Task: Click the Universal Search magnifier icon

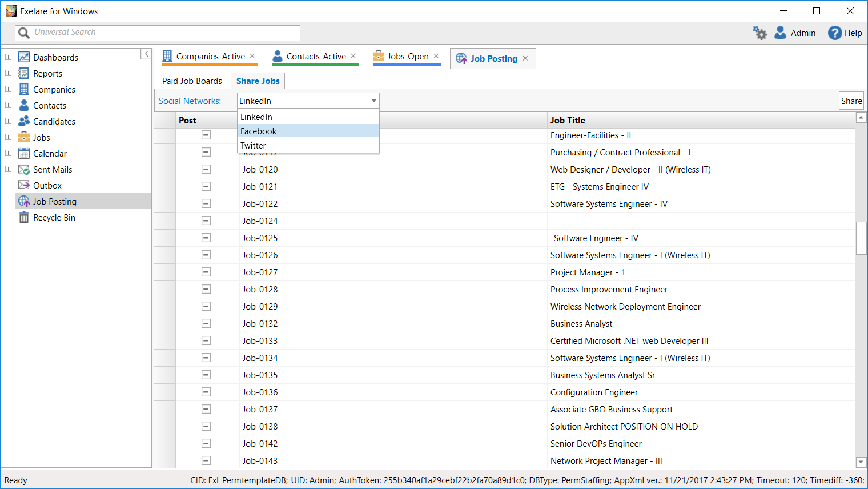Action: (x=23, y=33)
